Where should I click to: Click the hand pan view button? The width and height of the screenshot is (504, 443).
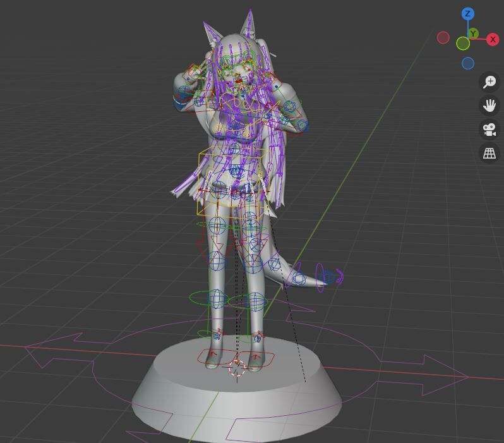(x=489, y=106)
